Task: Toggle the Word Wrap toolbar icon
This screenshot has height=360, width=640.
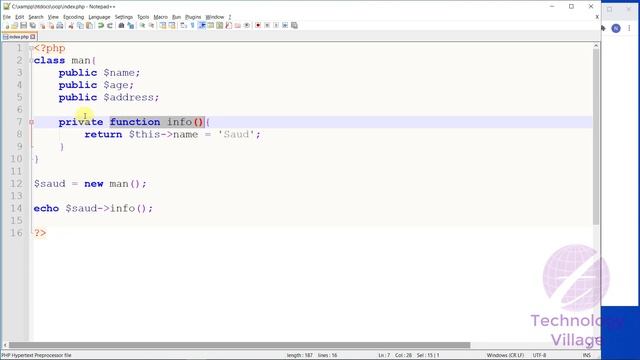Action: (183, 25)
